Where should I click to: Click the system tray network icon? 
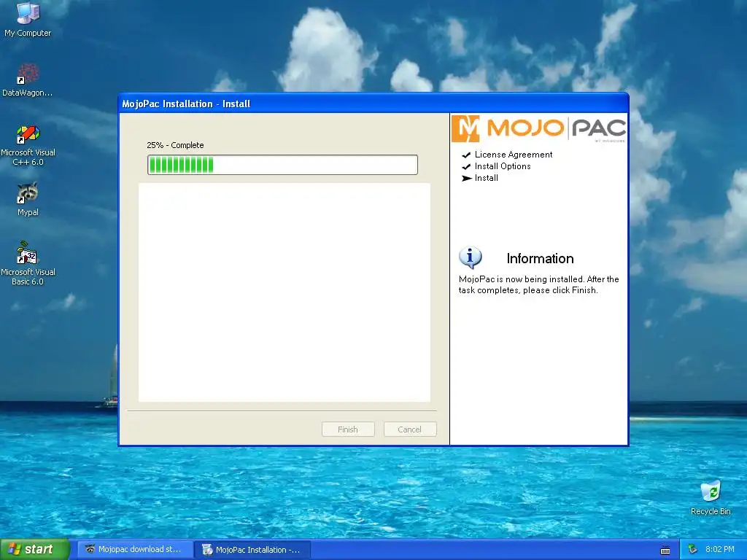[x=692, y=549]
